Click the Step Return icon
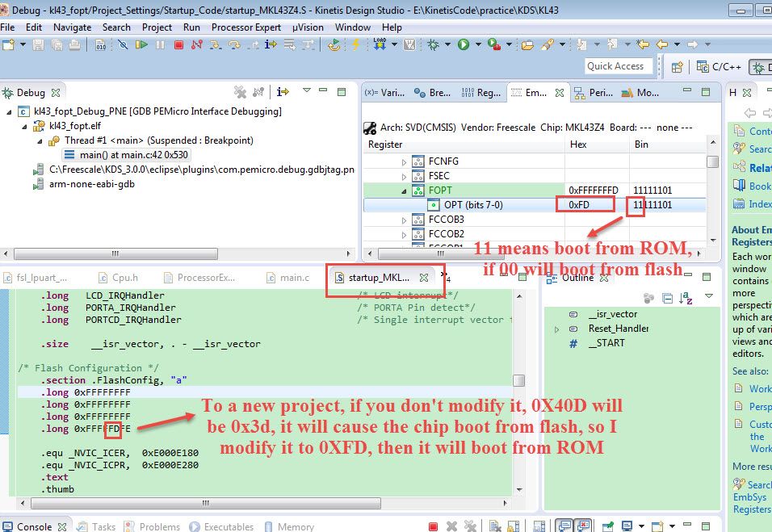The image size is (772, 532). point(253,44)
